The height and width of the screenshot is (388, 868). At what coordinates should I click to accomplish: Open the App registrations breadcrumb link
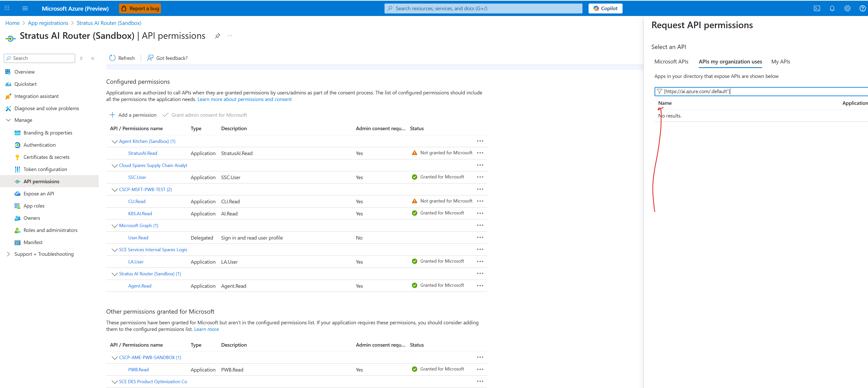pos(48,23)
